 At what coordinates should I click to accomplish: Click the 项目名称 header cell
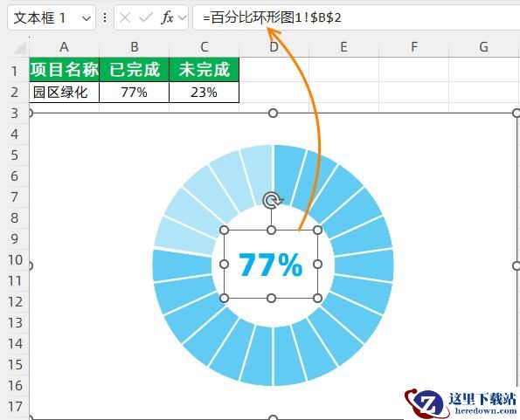coord(65,70)
